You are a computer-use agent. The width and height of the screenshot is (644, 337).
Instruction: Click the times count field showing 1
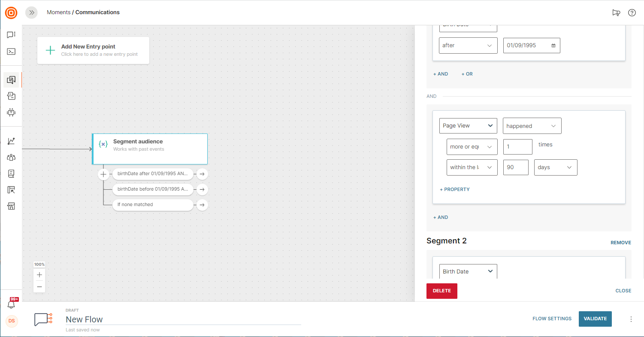click(518, 147)
